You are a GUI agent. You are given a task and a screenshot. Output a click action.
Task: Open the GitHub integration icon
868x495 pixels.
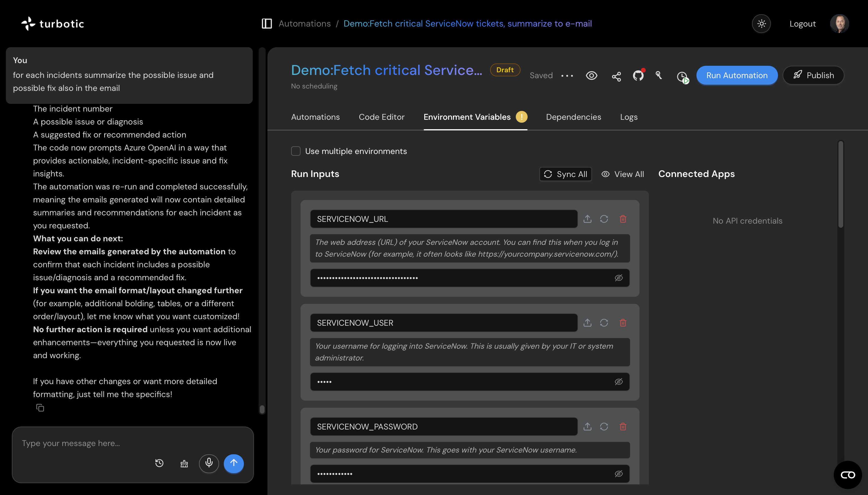click(x=638, y=76)
